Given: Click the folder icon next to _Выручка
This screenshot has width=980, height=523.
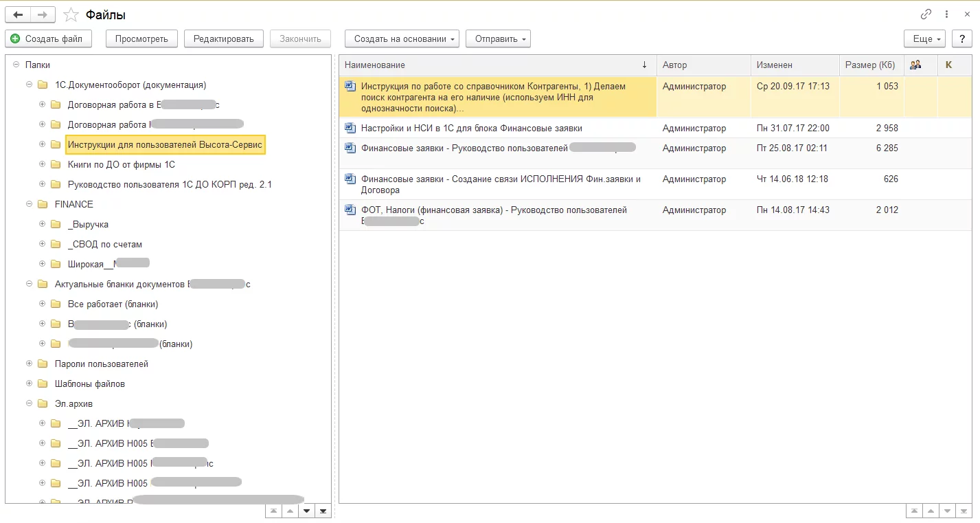Looking at the screenshot, I should click(x=56, y=224).
